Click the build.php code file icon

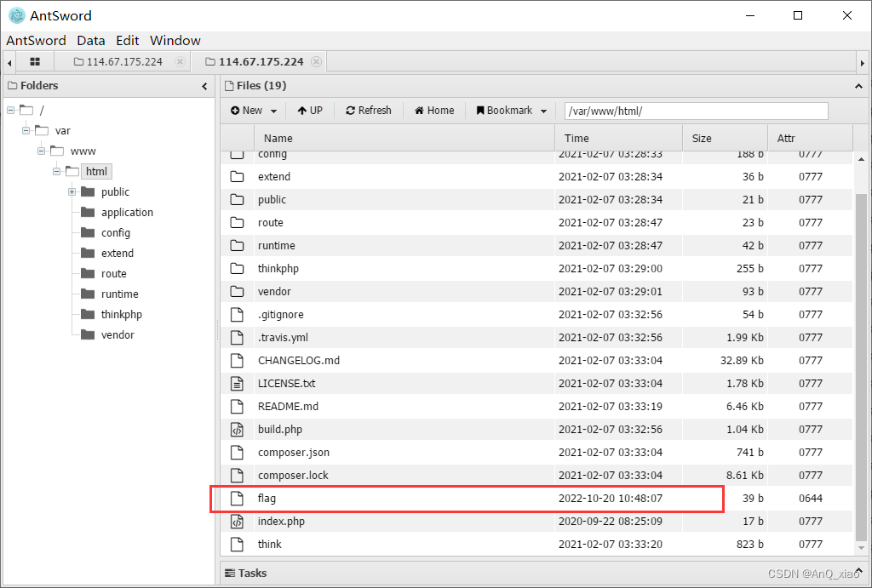237,429
